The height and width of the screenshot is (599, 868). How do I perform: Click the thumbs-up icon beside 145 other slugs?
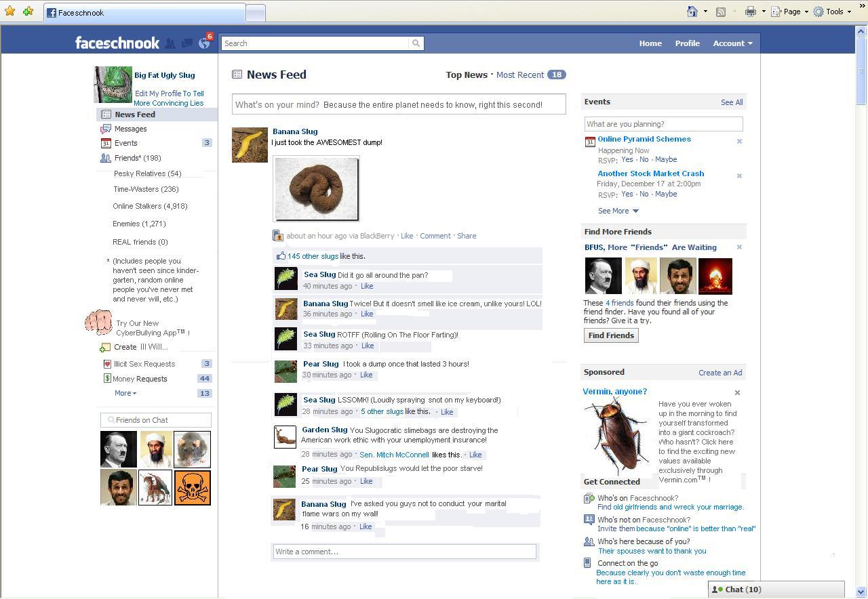(x=280, y=256)
